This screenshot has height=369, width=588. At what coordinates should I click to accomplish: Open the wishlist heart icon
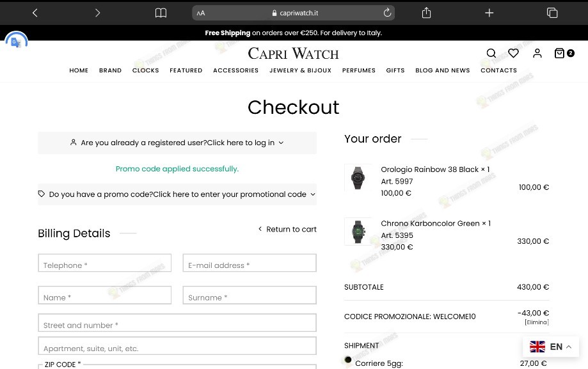[x=513, y=53]
